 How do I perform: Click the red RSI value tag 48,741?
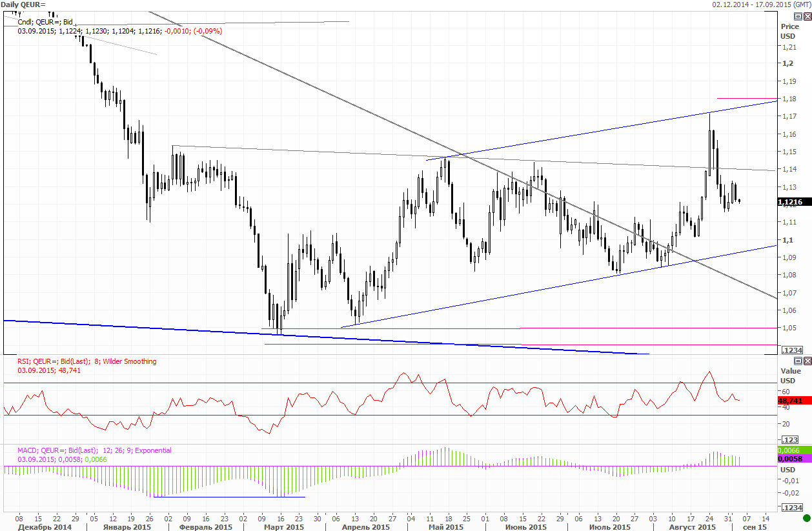[791, 401]
